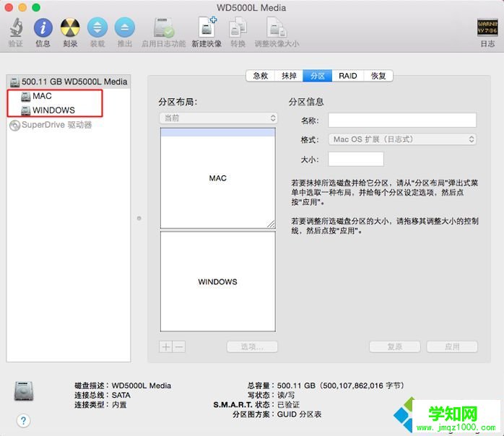
Task: Switch to the 恢复 tab
Action: (x=378, y=76)
